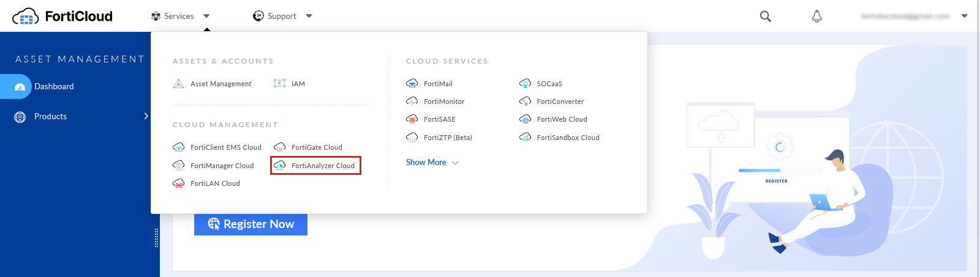Click the sidebar resize handle dots
980x277 pixels.
[x=156, y=238]
